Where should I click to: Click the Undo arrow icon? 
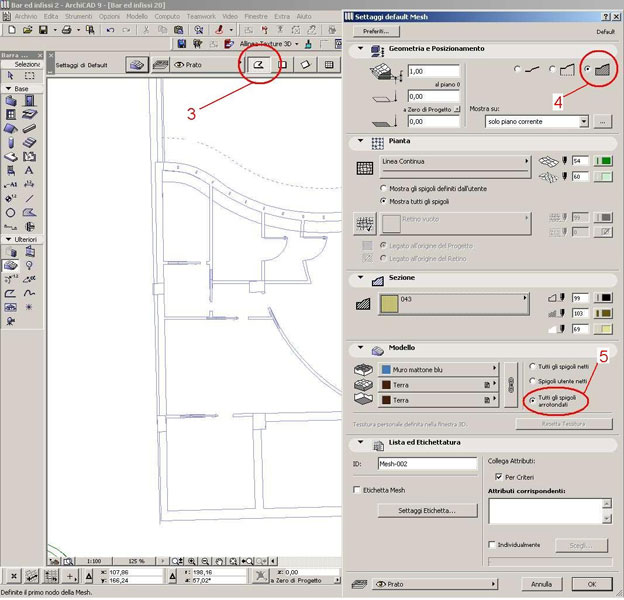coord(111,30)
